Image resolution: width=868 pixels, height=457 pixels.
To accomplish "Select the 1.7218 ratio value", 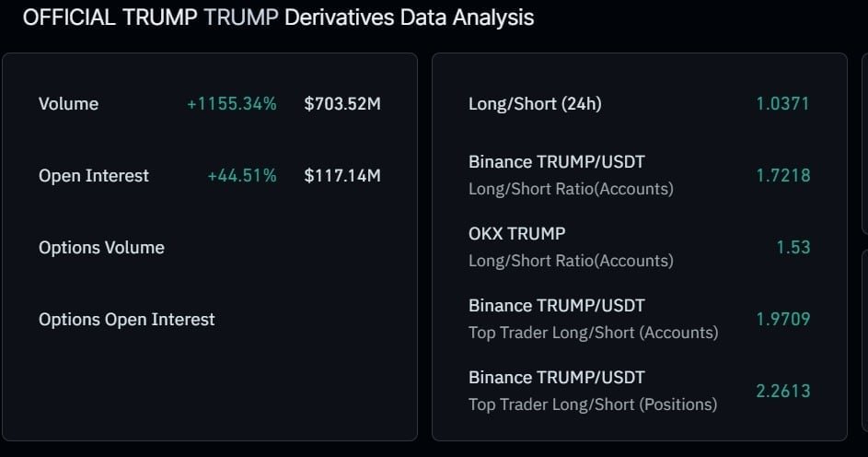I will (x=782, y=176).
